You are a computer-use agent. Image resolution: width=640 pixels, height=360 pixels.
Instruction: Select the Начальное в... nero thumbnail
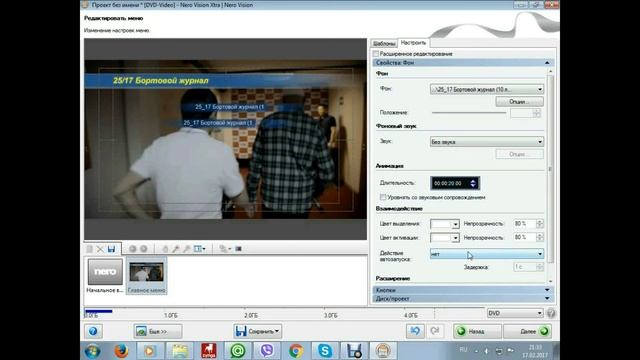click(105, 276)
